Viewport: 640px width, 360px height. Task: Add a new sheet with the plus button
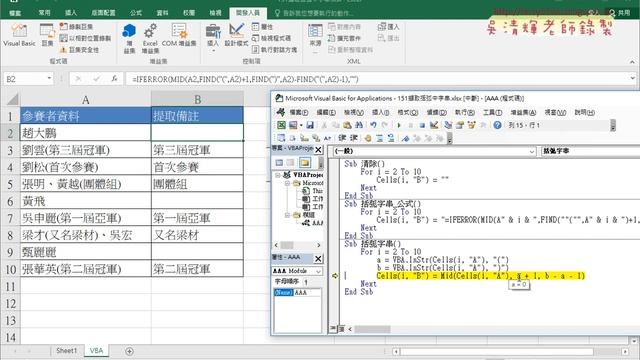(129, 351)
